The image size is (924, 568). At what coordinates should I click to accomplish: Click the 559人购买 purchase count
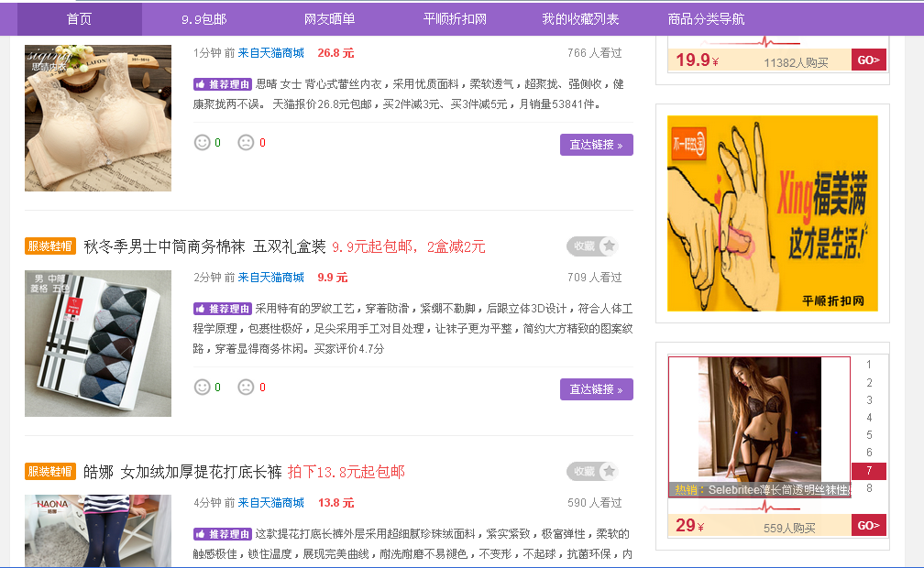tap(789, 528)
